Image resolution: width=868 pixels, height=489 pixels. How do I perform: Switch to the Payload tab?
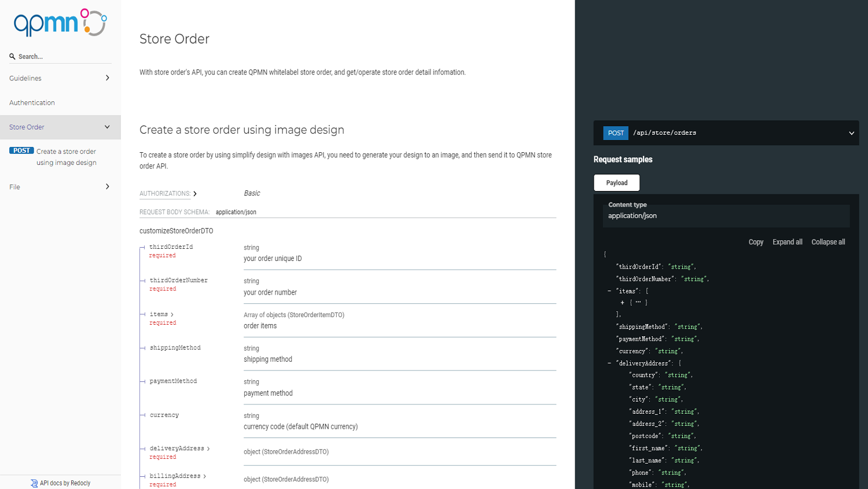coord(616,182)
